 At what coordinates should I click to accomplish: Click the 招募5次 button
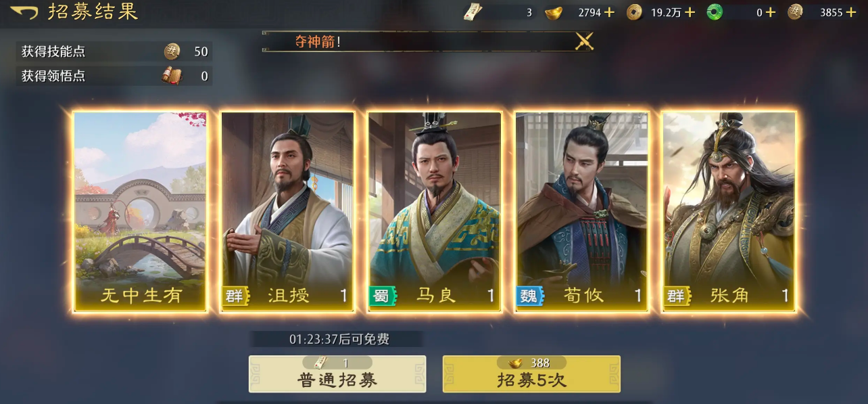531,374
